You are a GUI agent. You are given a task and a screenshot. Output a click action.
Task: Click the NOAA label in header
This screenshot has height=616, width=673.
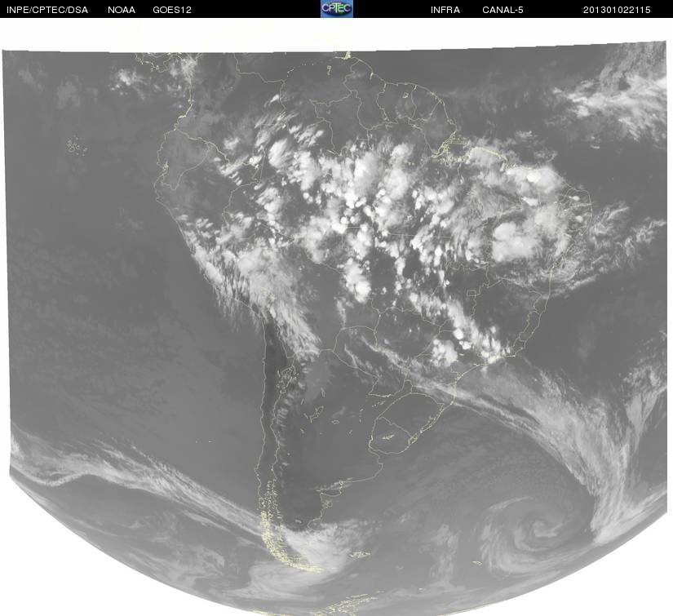coord(122,10)
